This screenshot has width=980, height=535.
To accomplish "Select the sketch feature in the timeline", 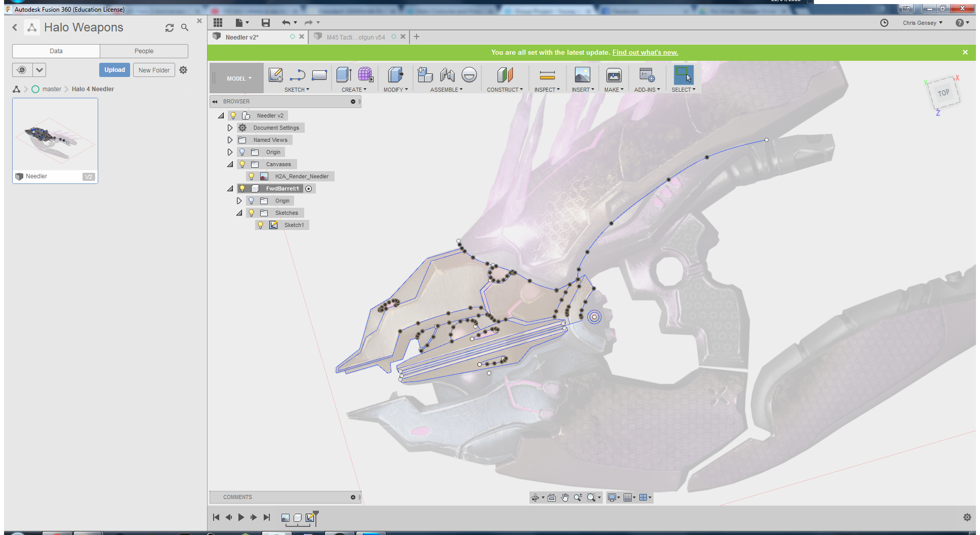I will coord(310,517).
